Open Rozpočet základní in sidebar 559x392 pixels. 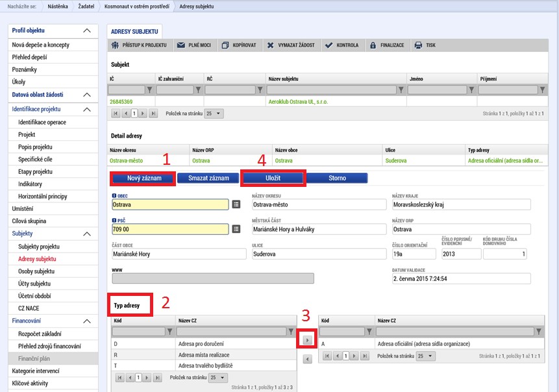[53, 334]
